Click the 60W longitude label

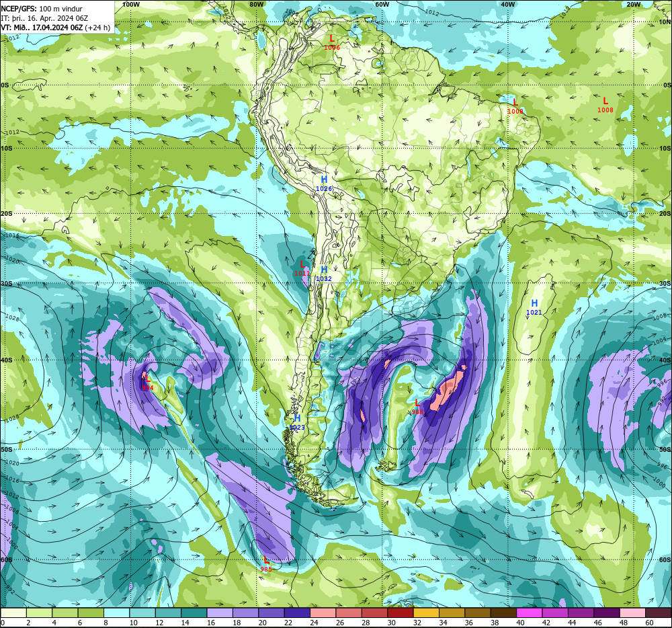(382, 4)
